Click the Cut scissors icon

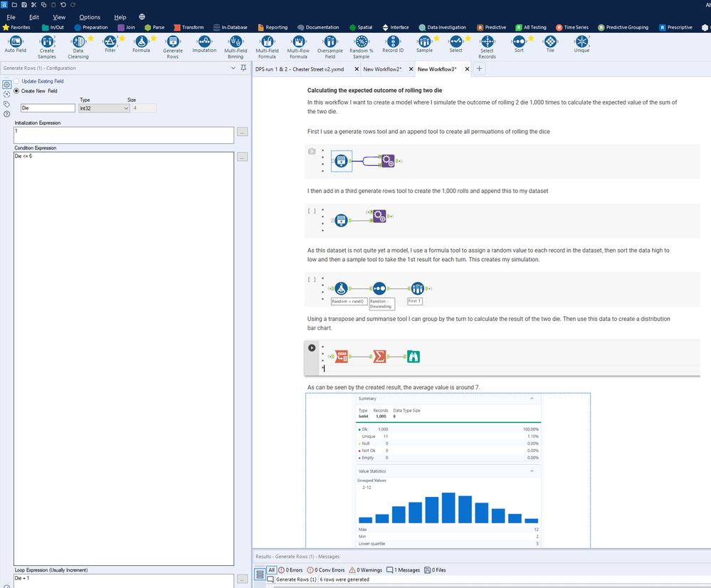coord(33,4)
